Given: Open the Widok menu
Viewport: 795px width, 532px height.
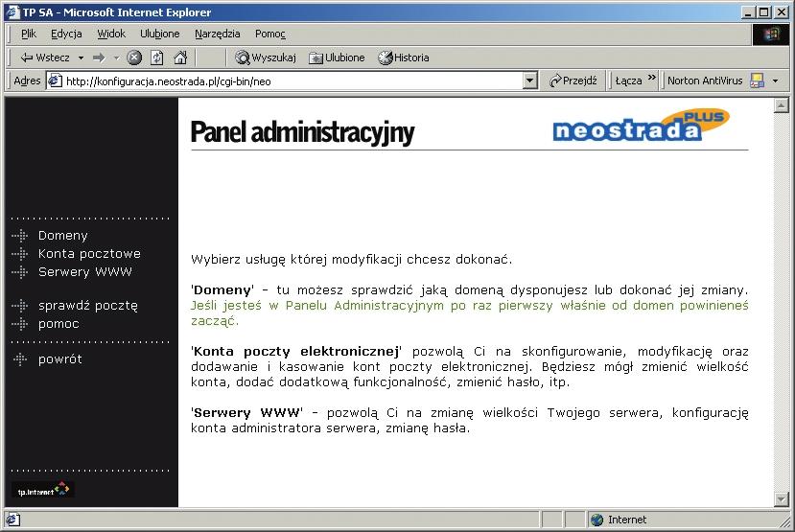Looking at the screenshot, I should (x=111, y=34).
